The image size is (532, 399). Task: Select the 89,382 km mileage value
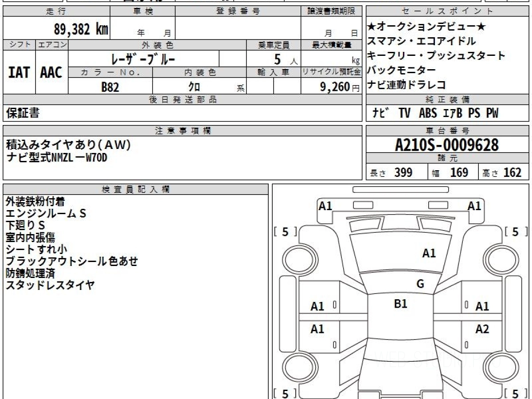81,29
